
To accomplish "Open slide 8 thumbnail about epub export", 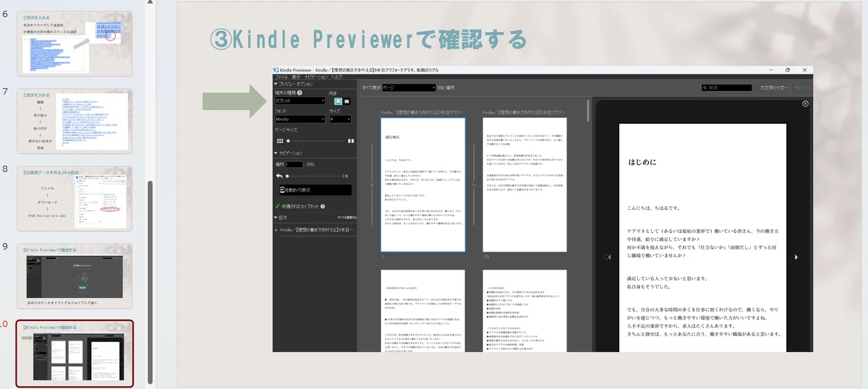I will tap(75, 197).
